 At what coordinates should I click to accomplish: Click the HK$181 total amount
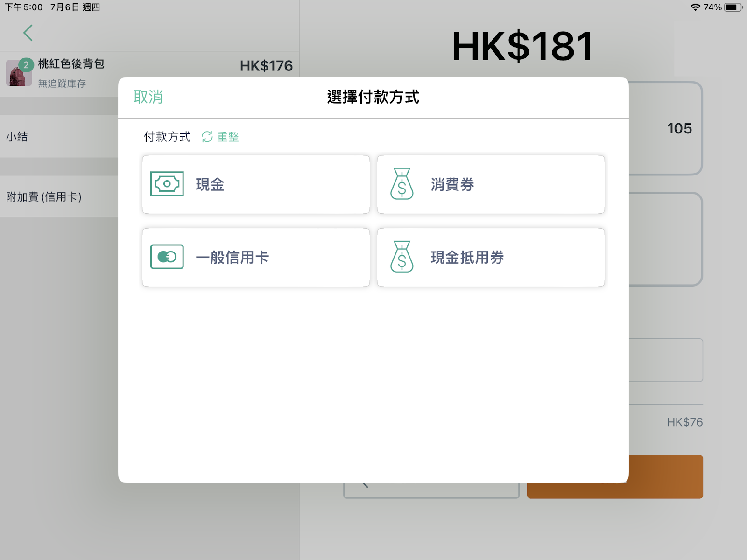[523, 46]
